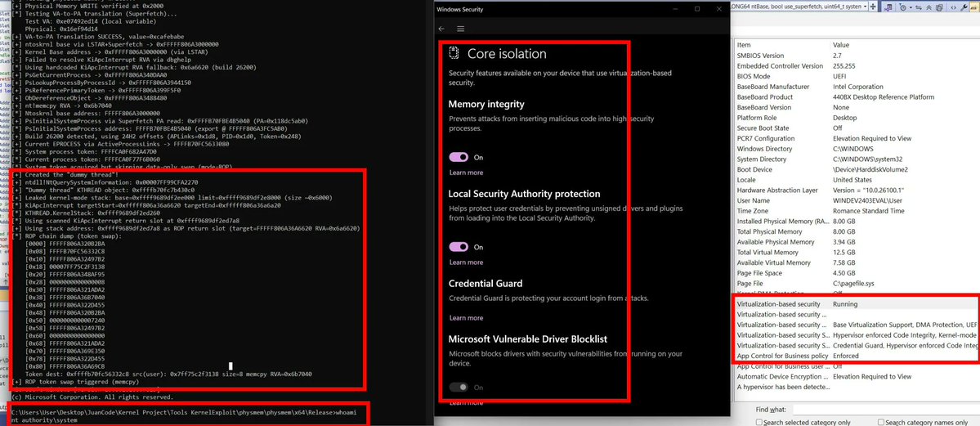Click the pending changes filter clock icon
The height and width of the screenshot is (426, 980).
[902, 7]
